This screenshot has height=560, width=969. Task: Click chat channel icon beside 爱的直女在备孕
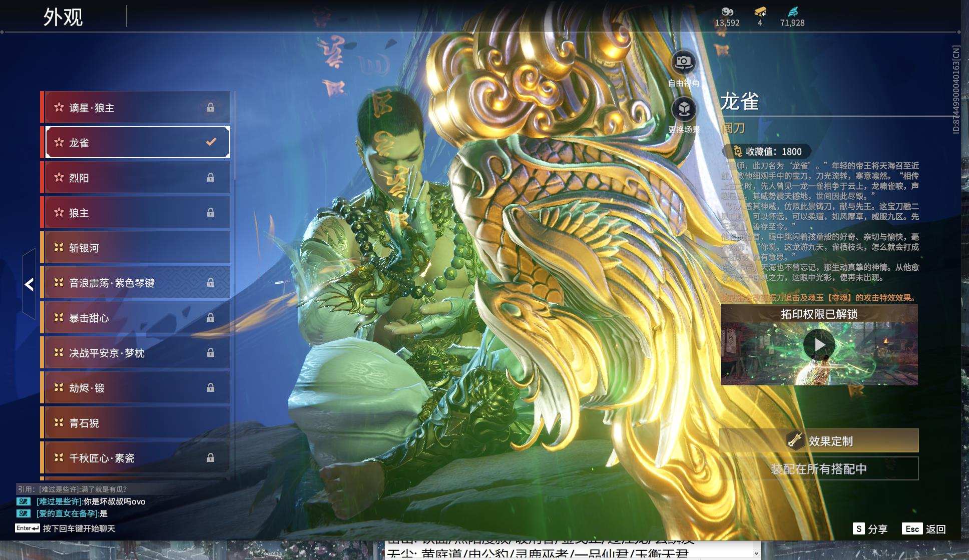point(24,513)
